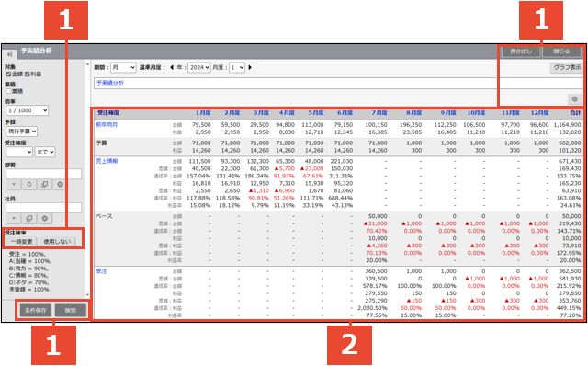Screen dimensions: 588x366
Task: Open the 月度 dropdown showing 1
Action: pyautogui.click(x=237, y=67)
